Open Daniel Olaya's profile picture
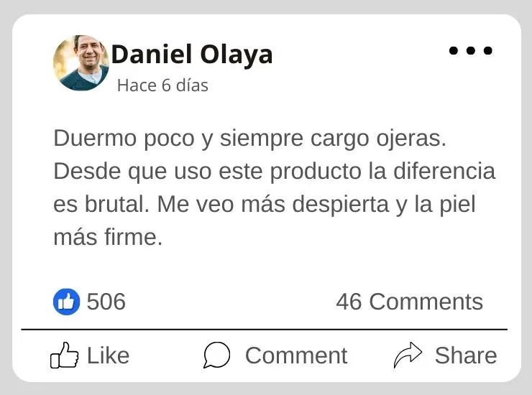This screenshot has height=395, width=532. point(81,63)
